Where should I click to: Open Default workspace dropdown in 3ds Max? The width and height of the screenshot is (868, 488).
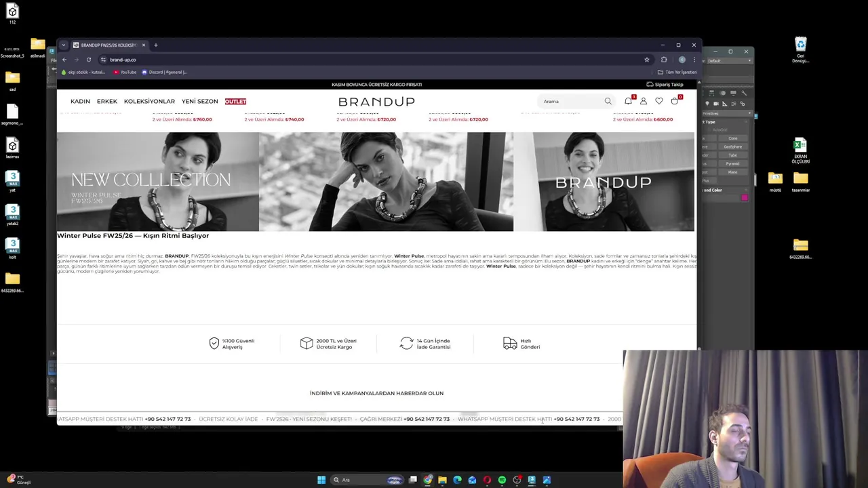click(730, 60)
